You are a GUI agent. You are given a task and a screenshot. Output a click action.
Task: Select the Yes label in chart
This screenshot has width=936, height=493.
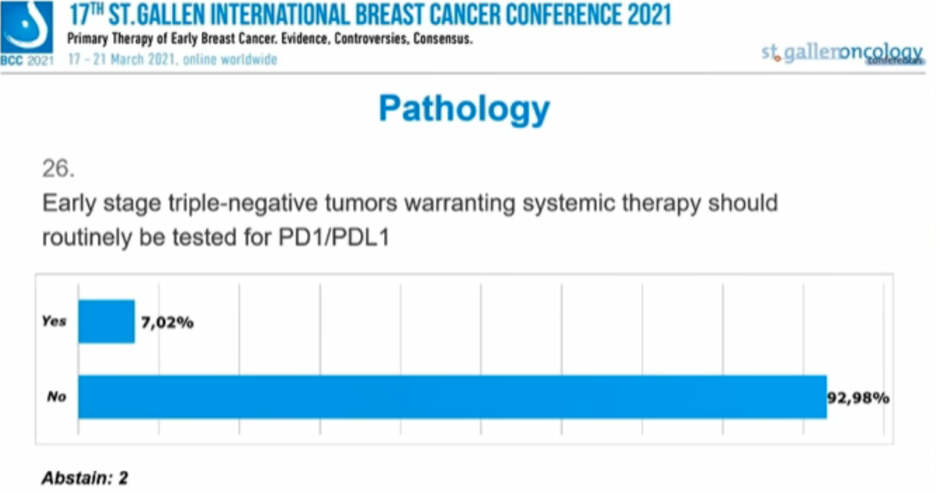point(54,322)
